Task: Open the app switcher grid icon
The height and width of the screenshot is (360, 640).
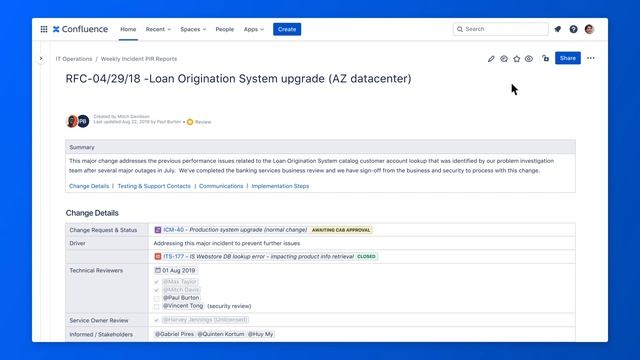Action: (44, 29)
